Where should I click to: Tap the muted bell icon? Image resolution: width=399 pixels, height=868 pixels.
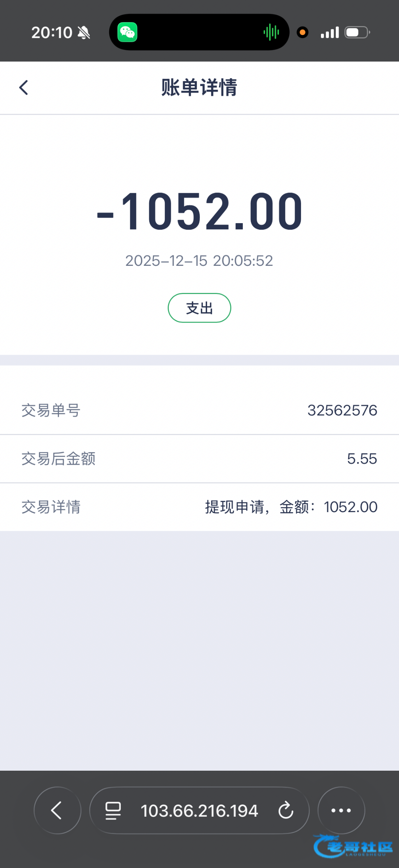tap(84, 33)
